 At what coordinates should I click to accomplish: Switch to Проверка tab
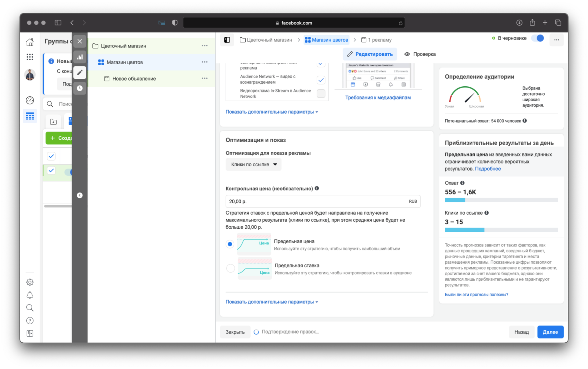coord(420,54)
